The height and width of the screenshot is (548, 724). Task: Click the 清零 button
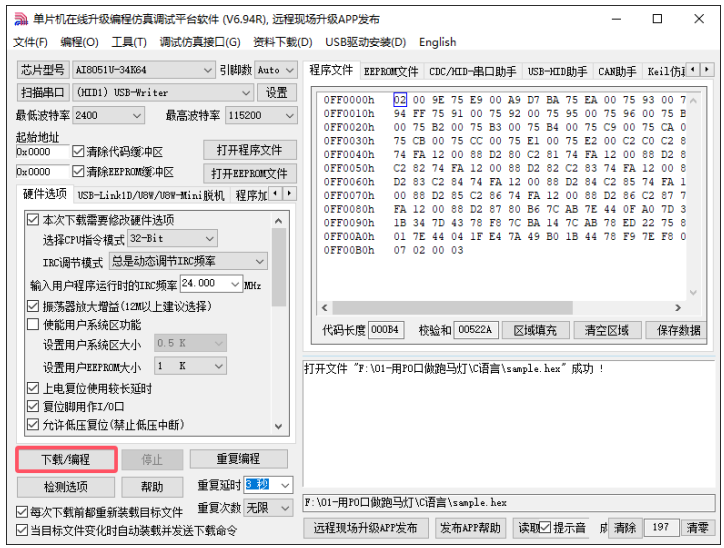(697, 527)
